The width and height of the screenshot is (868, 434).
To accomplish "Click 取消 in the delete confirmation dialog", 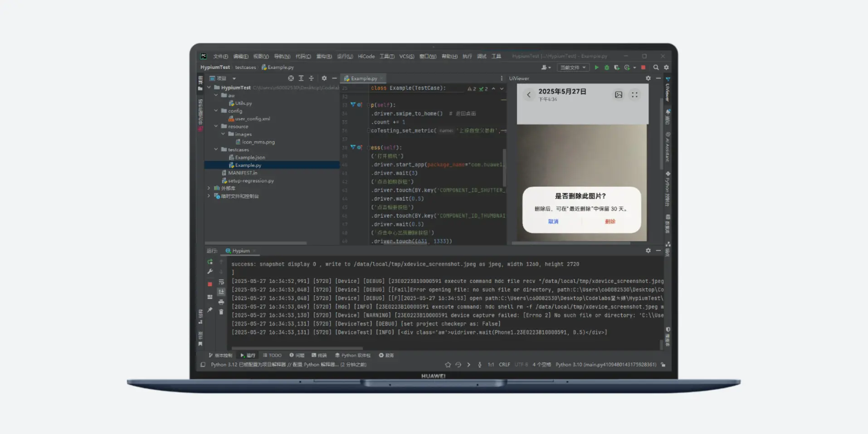I will pyautogui.click(x=553, y=222).
